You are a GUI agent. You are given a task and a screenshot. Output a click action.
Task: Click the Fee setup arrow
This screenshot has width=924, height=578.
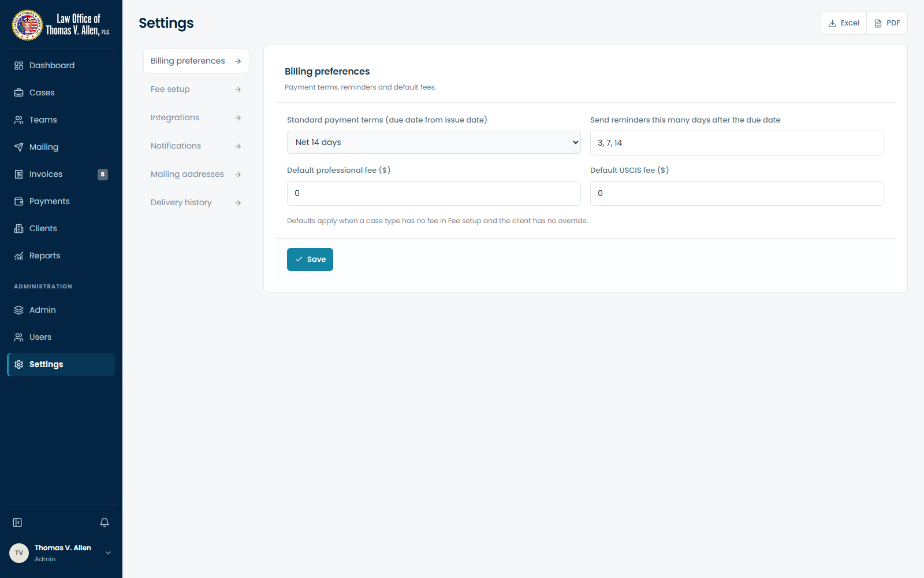(238, 90)
